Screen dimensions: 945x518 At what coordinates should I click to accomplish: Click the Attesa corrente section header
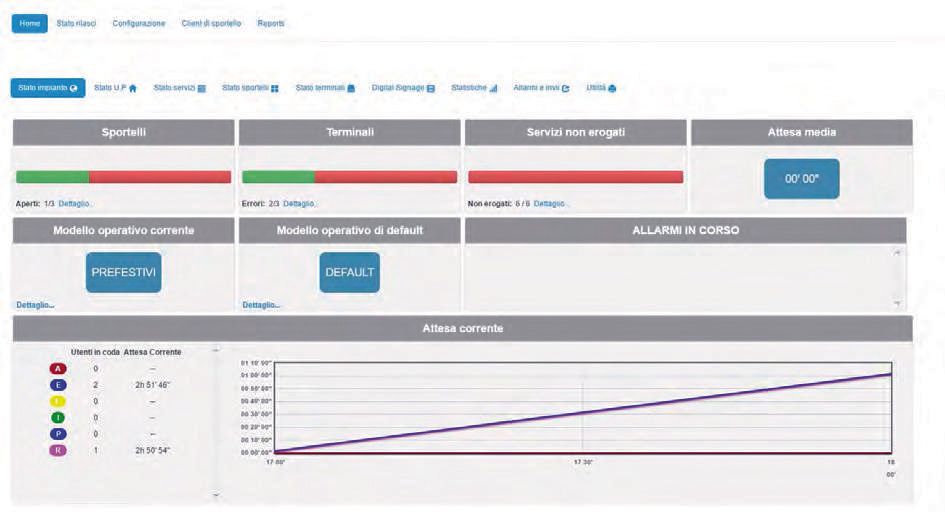tap(462, 329)
